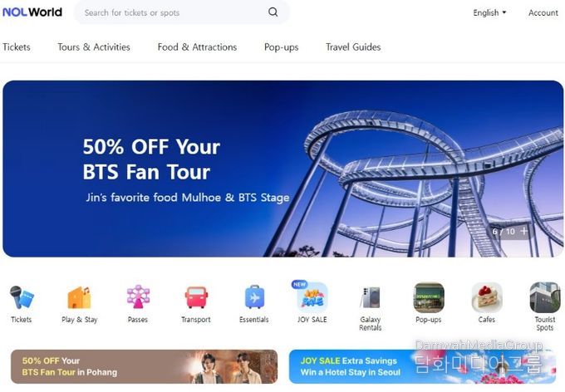
Task: Open the BTS Fan Tour in Pohang banner
Action: pos(144,366)
